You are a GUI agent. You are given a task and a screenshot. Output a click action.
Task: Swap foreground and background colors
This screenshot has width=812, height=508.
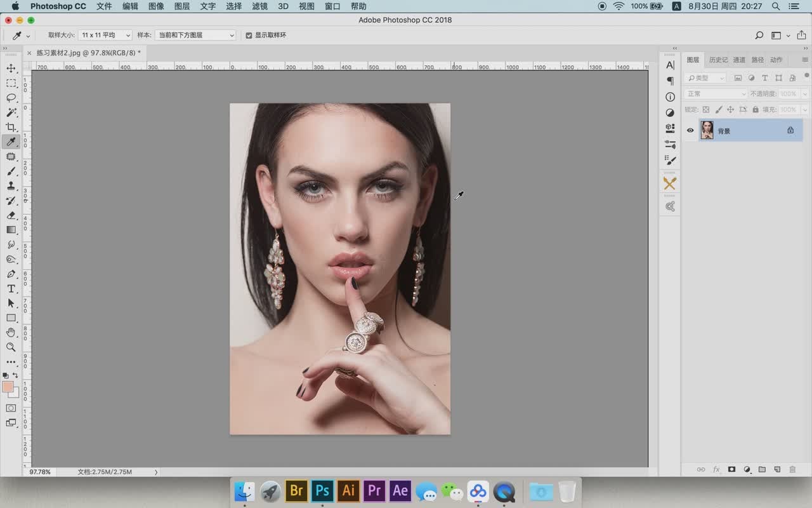(16, 375)
